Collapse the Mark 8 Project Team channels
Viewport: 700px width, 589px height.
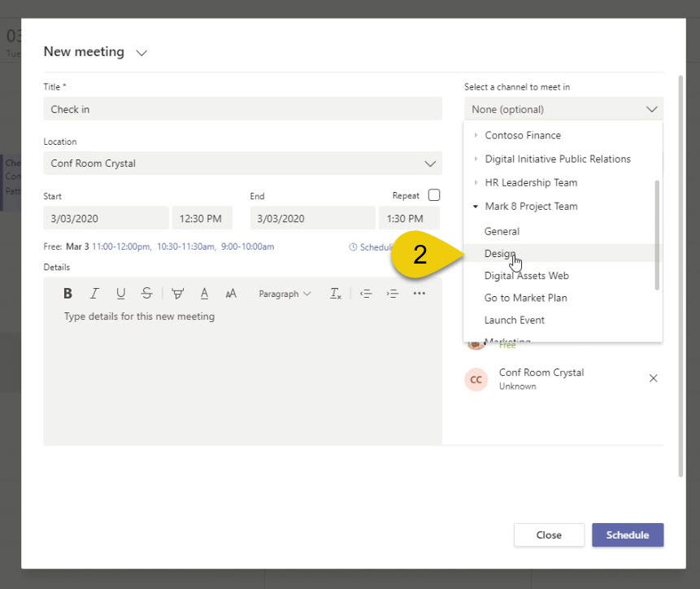click(x=476, y=206)
